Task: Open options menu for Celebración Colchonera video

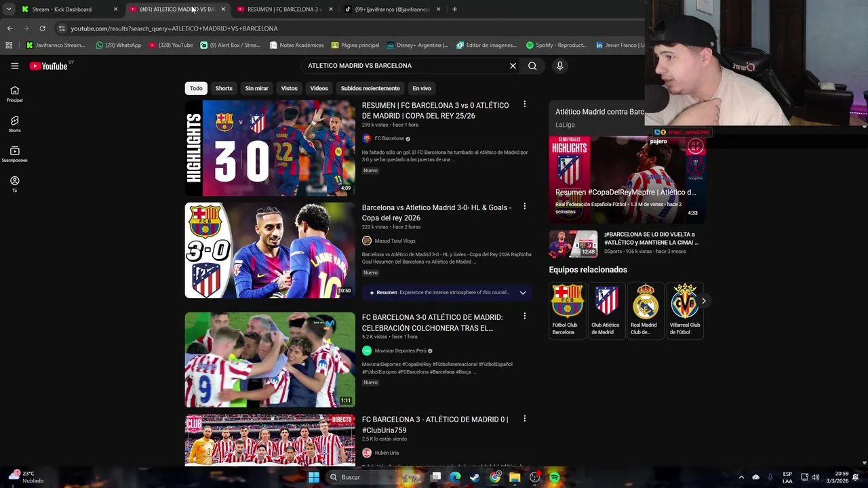Action: tap(524, 317)
